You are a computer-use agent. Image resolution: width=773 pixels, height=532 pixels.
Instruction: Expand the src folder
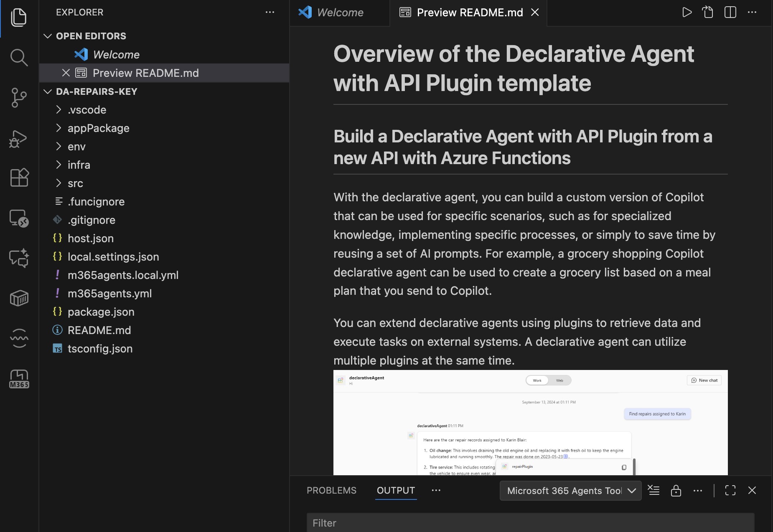tap(58, 183)
